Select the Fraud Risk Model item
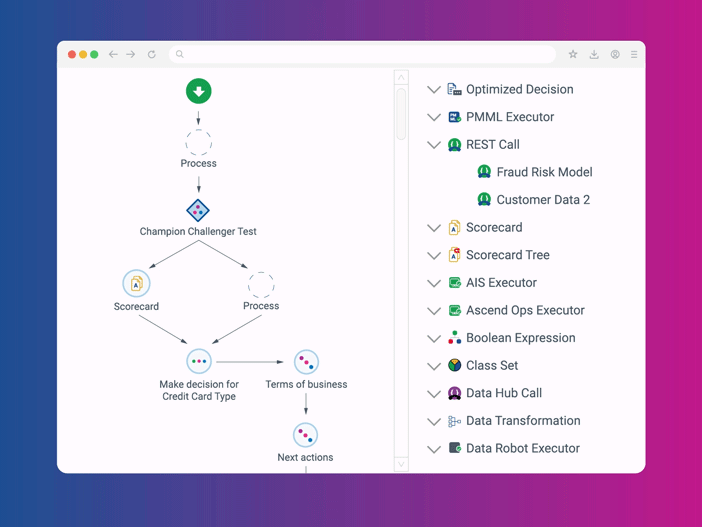This screenshot has height=527, width=702. pyautogui.click(x=544, y=172)
